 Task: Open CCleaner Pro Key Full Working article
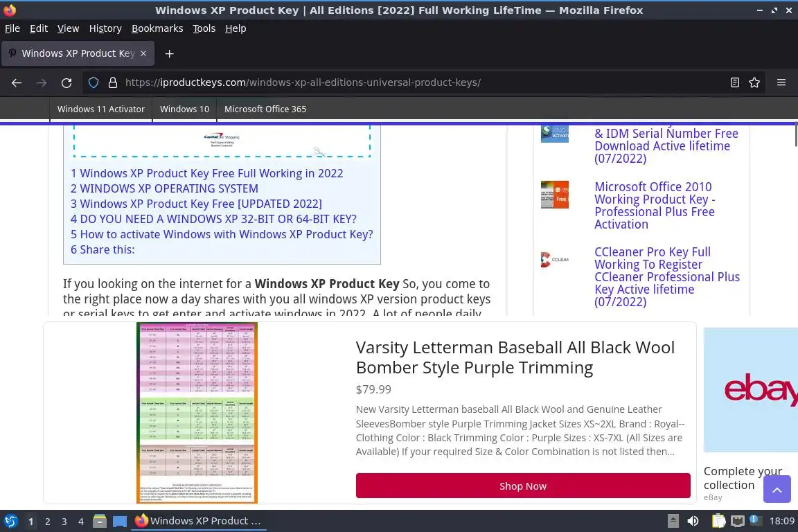click(666, 277)
